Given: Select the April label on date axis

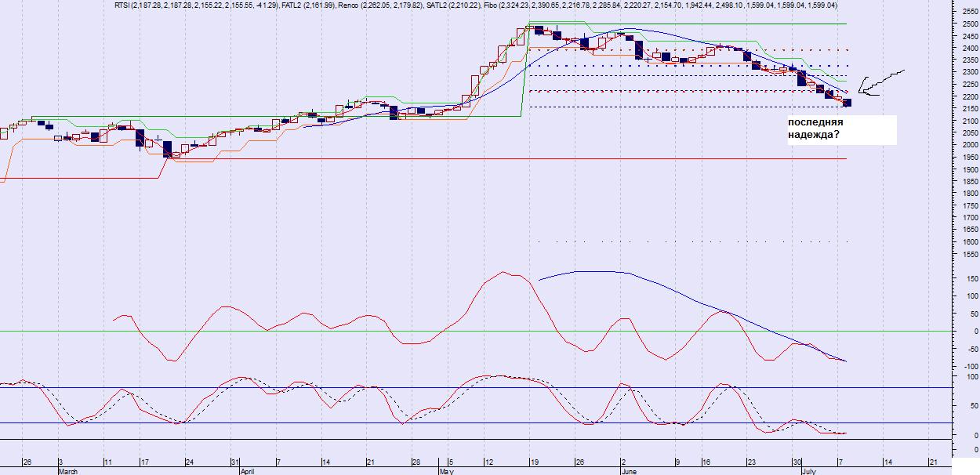Looking at the screenshot, I should (248, 472).
